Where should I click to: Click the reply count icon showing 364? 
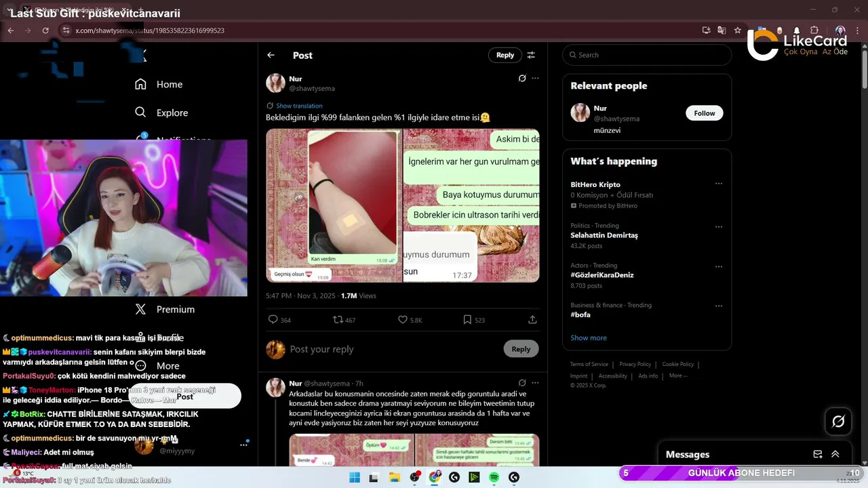point(273,320)
